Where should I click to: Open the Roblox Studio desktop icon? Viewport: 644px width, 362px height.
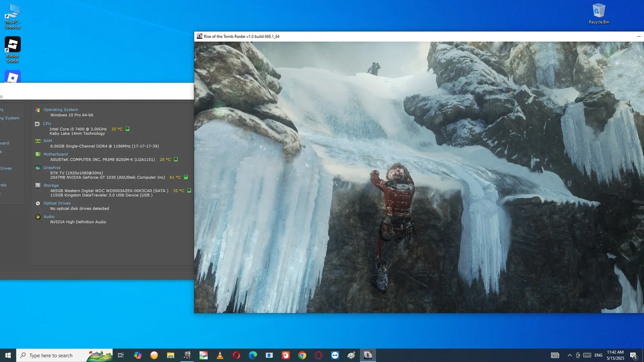pyautogui.click(x=12, y=50)
